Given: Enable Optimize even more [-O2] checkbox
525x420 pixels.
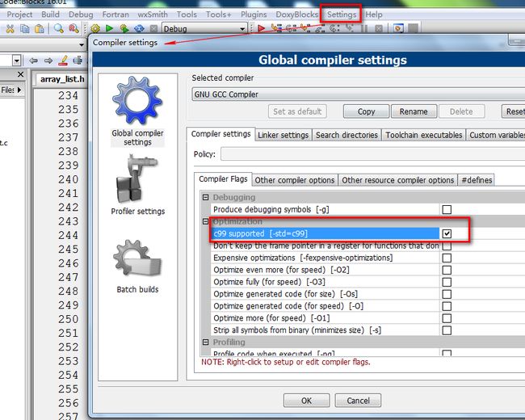Looking at the screenshot, I should (447, 270).
